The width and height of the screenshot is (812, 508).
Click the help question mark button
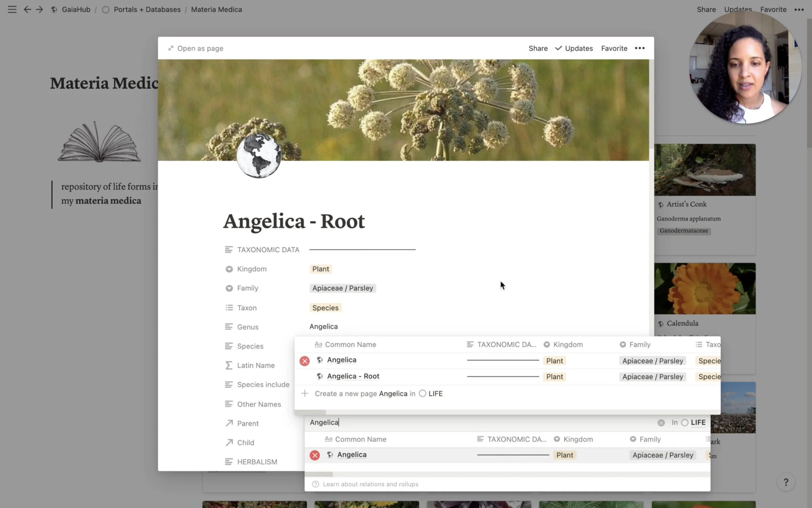point(785,482)
